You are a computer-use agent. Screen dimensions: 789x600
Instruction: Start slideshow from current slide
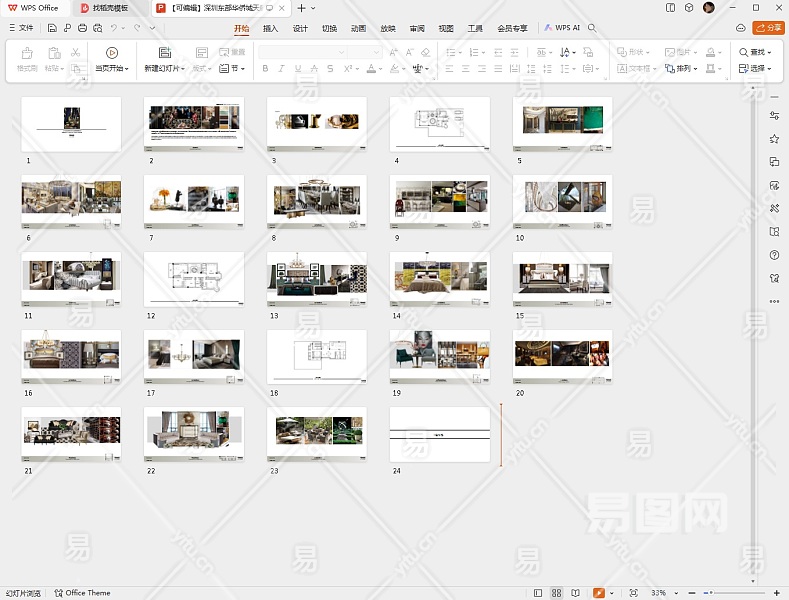tap(111, 53)
